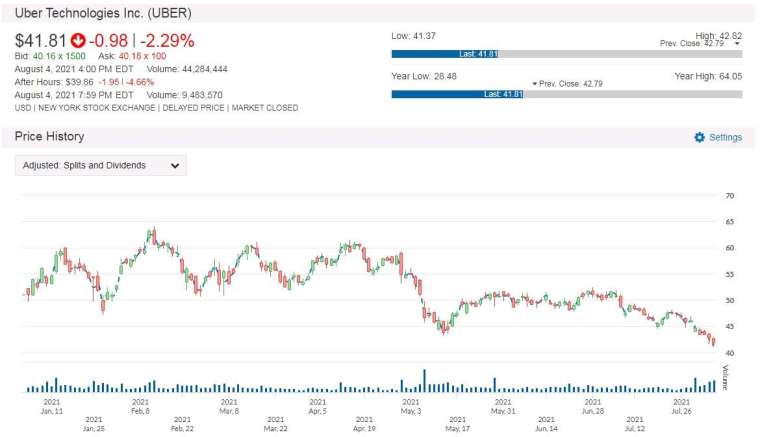
Task: Click the NEW YORK STOCK EXCHANGE label
Action: click(x=96, y=108)
